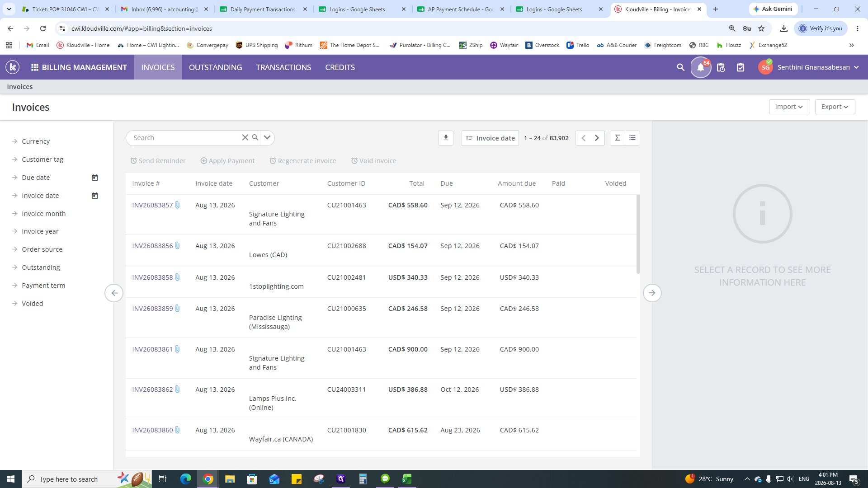
Task: Open the Import dropdown
Action: (789, 107)
